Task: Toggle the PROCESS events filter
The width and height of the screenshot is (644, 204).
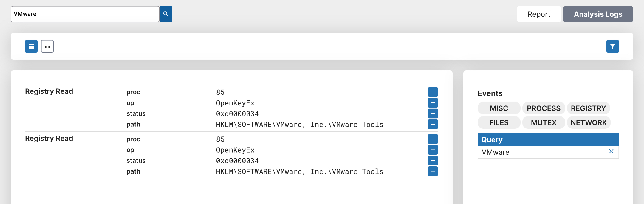Action: (544, 108)
